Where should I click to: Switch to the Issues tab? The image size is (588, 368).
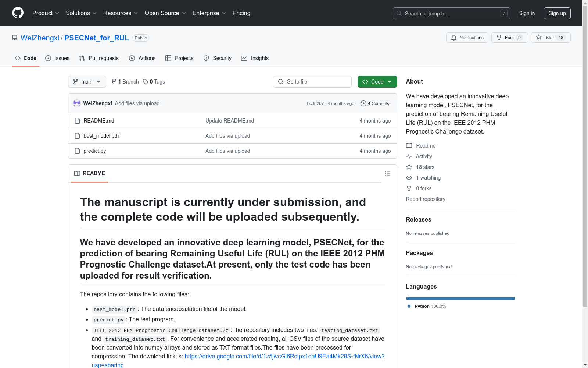[57, 58]
